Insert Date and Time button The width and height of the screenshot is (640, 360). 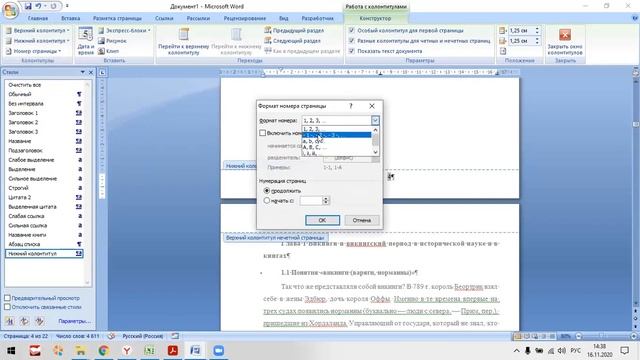coord(86,41)
